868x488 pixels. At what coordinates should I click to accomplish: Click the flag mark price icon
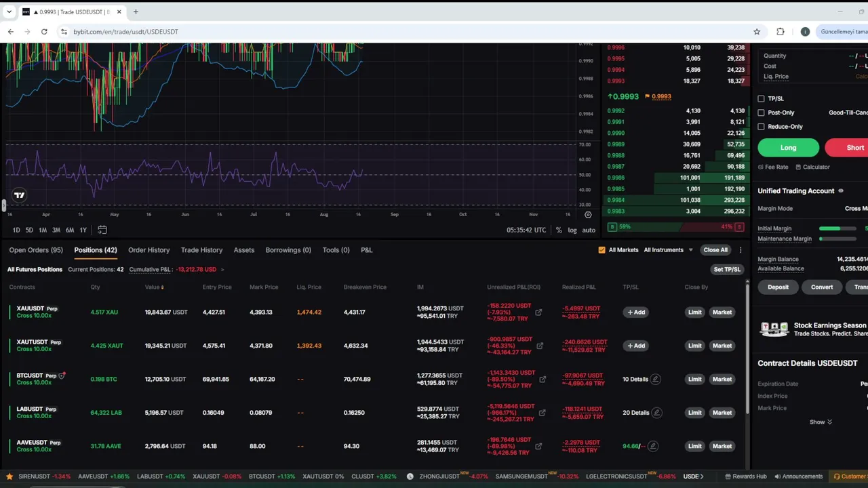click(648, 96)
